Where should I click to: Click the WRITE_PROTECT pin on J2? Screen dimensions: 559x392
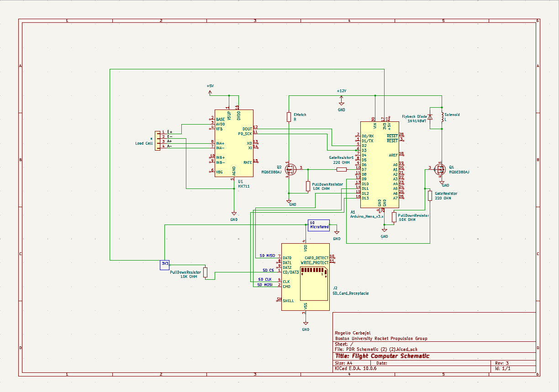click(x=315, y=263)
